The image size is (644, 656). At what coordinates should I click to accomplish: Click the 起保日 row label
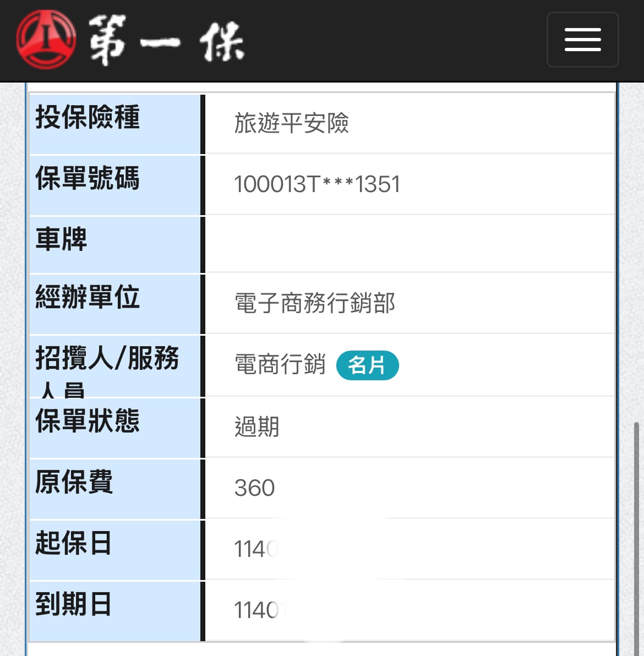pos(73,543)
